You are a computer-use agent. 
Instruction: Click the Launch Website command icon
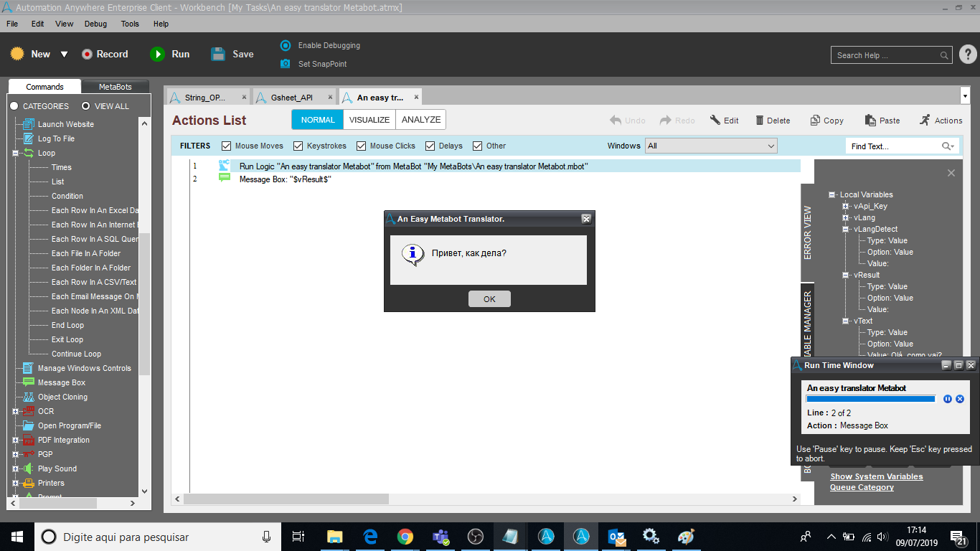coord(29,124)
